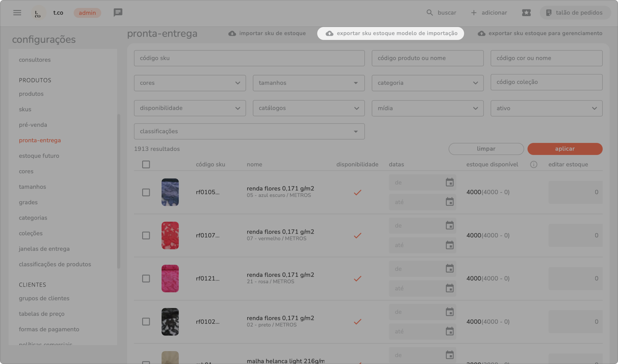Click the sidebar vertical scrollbar
618x364 pixels.
pyautogui.click(x=119, y=191)
